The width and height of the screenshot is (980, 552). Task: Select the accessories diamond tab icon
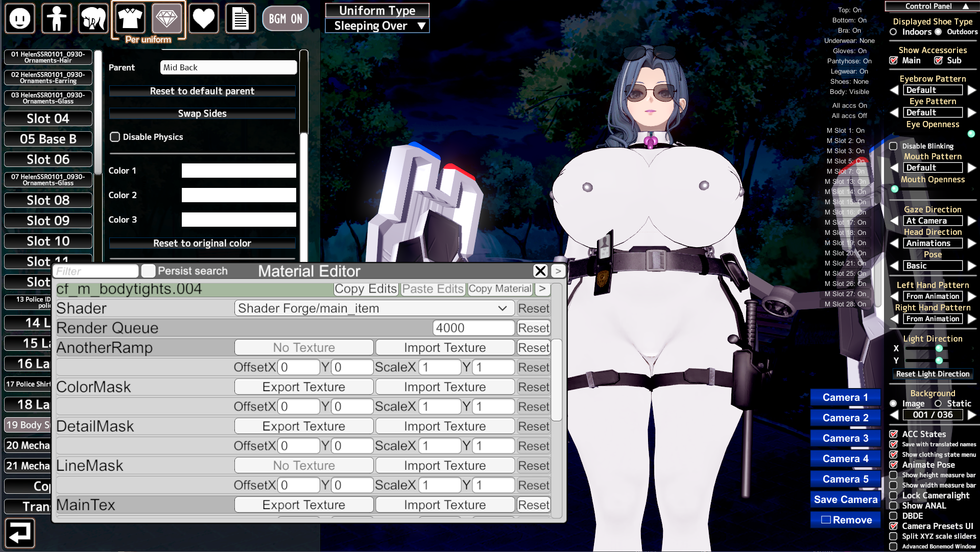pyautogui.click(x=167, y=19)
